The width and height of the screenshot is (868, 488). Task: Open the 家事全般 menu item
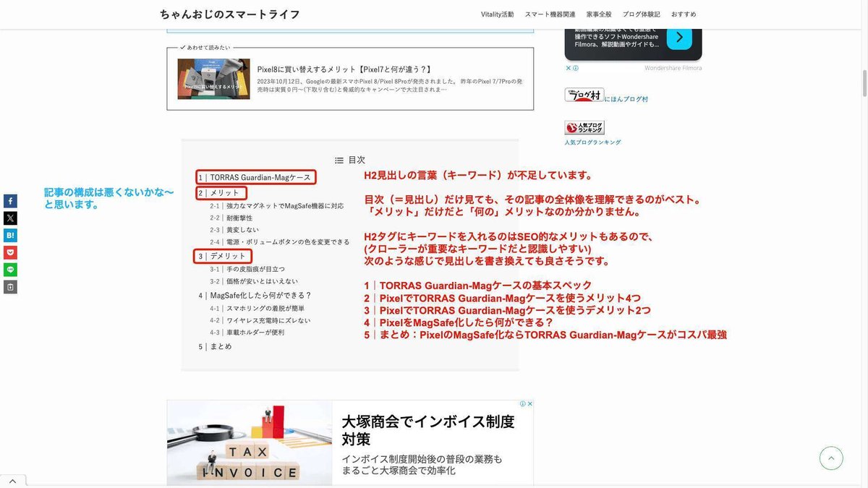[x=599, y=14]
